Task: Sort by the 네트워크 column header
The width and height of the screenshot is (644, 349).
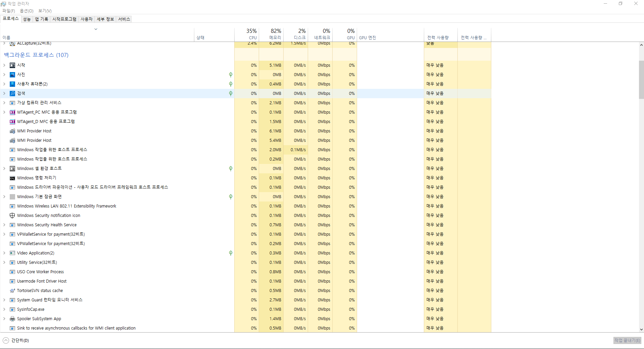Action: click(x=320, y=34)
